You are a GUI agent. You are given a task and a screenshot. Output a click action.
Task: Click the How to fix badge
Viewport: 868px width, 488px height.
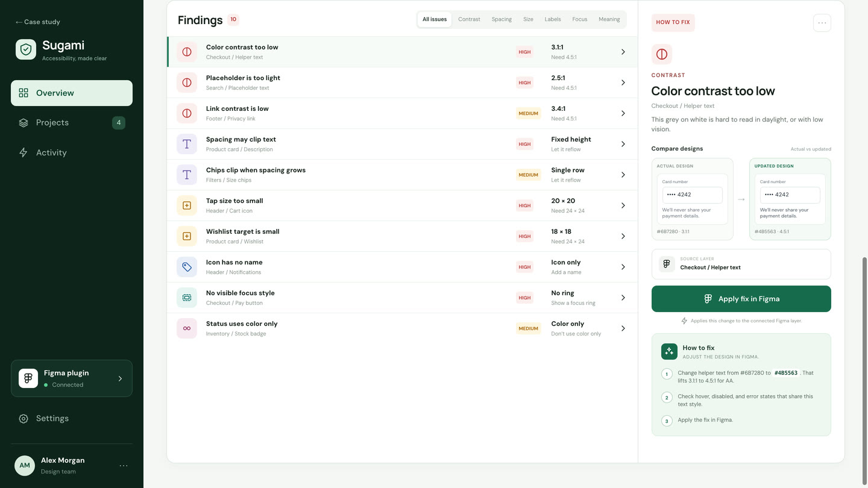(673, 22)
